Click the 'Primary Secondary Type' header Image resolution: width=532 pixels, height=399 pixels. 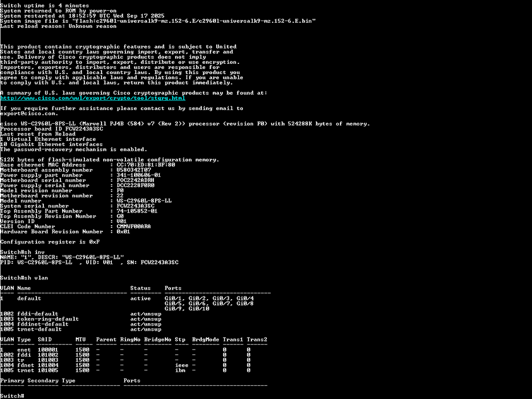coord(38,381)
